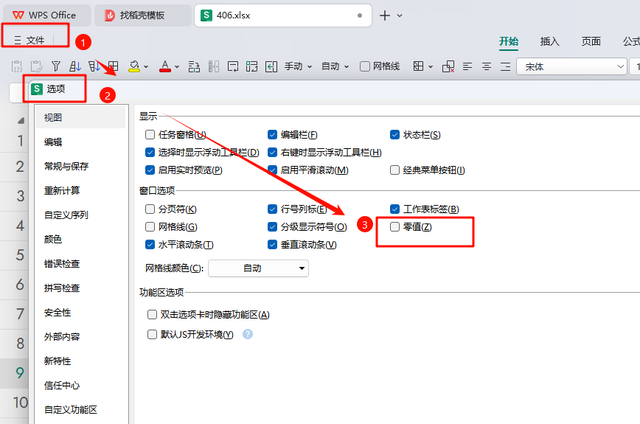640x424 pixels.
Task: Select 视图 in the options sidebar
Action: click(x=81, y=118)
